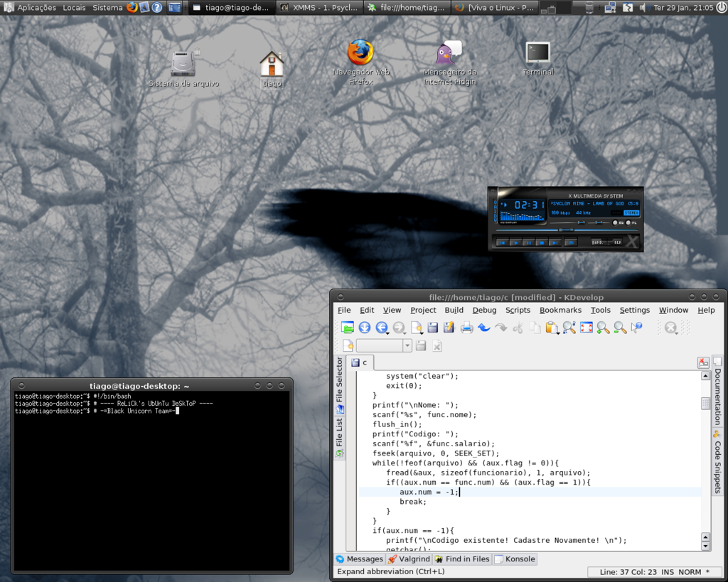This screenshot has height=582, width=728.
Task: Open the File Selector side panel tab
Action: point(339,385)
